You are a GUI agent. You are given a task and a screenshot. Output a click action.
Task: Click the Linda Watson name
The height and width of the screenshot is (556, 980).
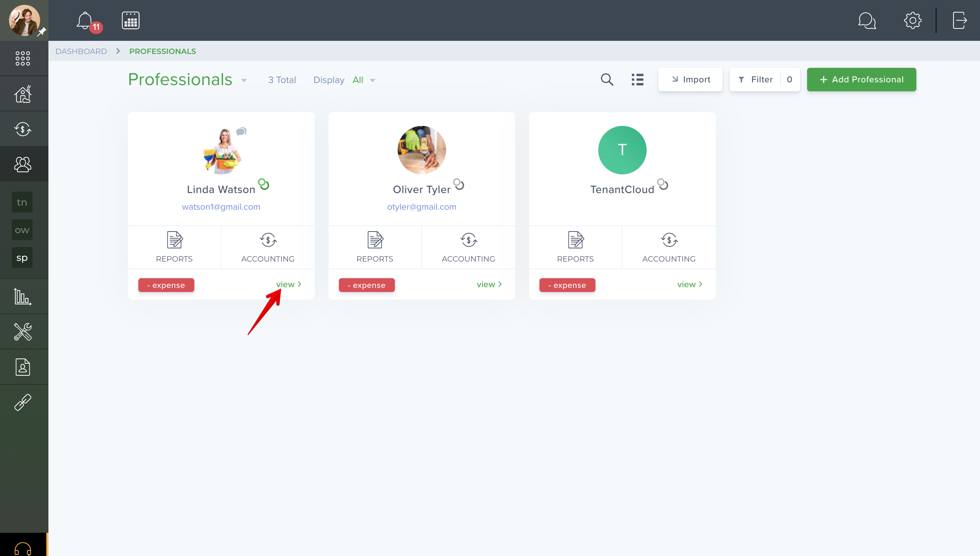221,189
